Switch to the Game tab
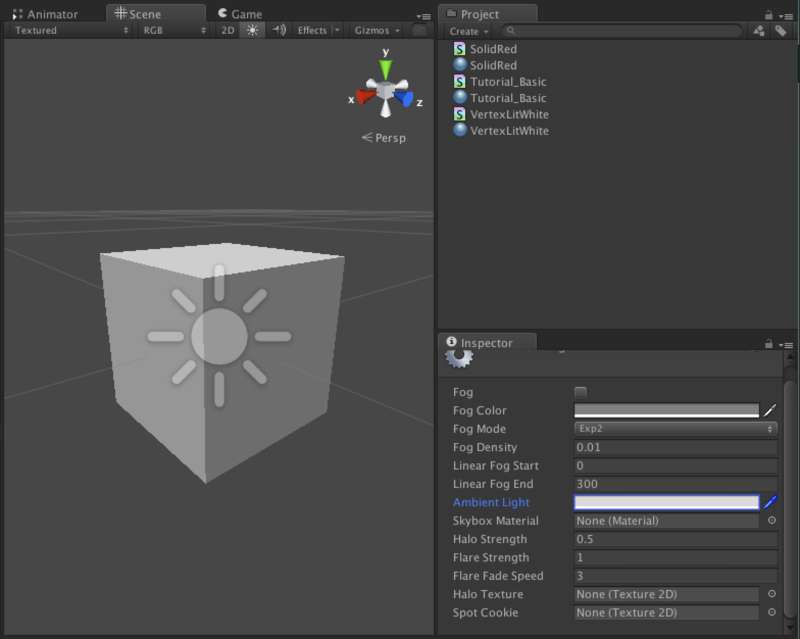The width and height of the screenshot is (800, 639). (x=240, y=14)
